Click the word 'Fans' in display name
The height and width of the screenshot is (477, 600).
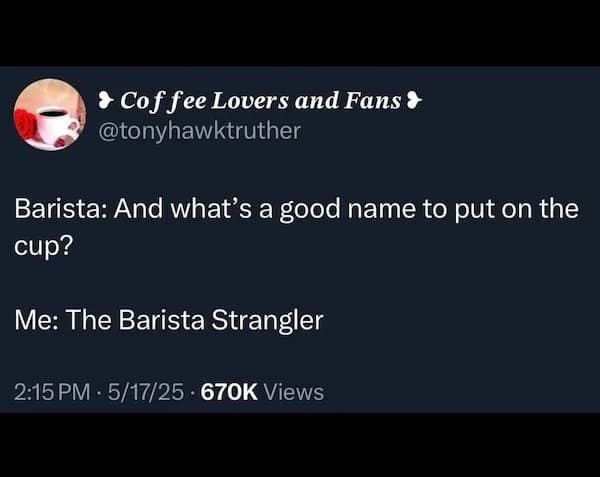coord(372,101)
